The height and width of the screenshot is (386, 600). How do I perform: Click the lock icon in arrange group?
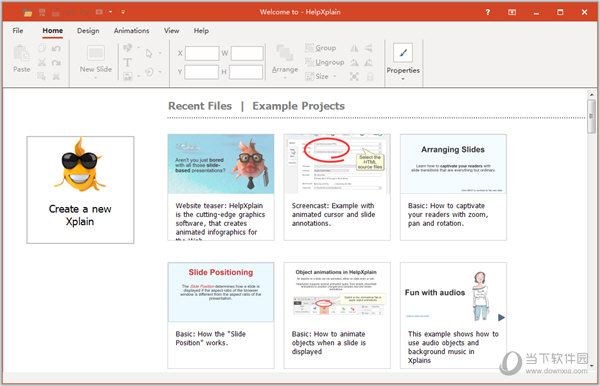(x=370, y=77)
